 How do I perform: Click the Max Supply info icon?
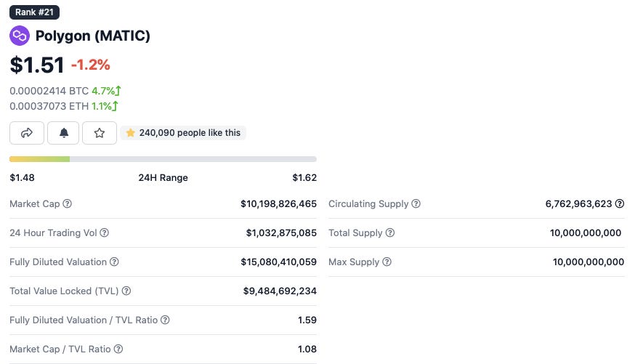(387, 262)
